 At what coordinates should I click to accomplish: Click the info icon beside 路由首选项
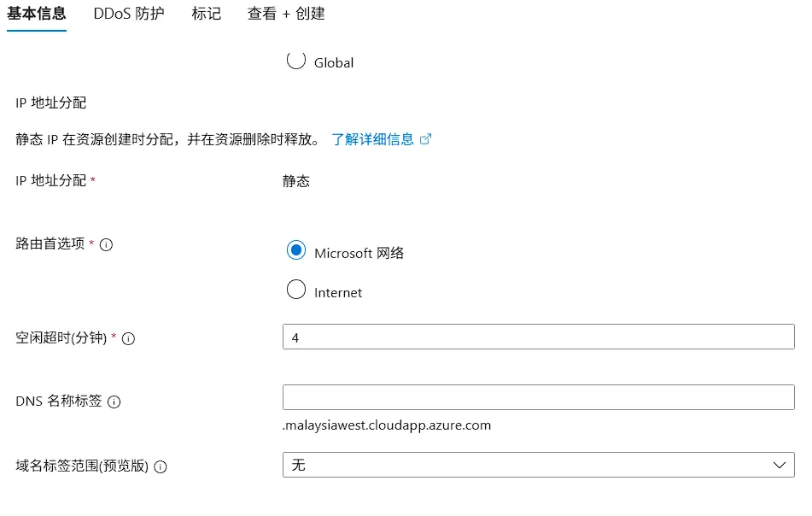coord(107,244)
